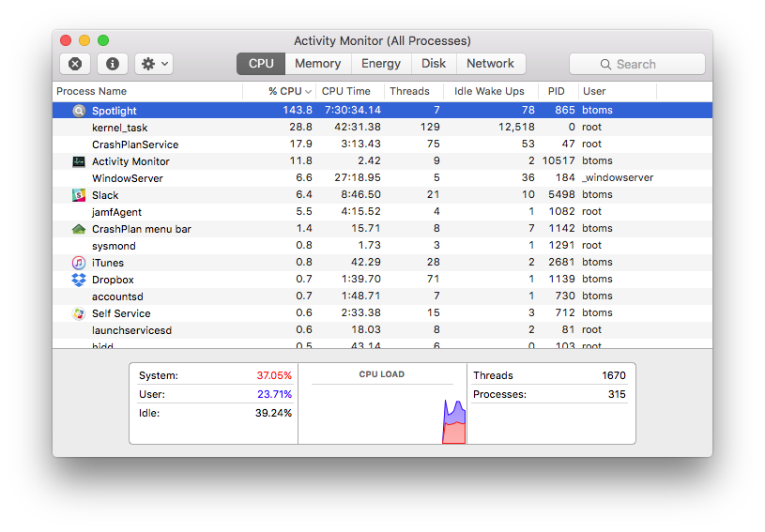Click the Quit Process (X) toolbar button

pos(75,64)
